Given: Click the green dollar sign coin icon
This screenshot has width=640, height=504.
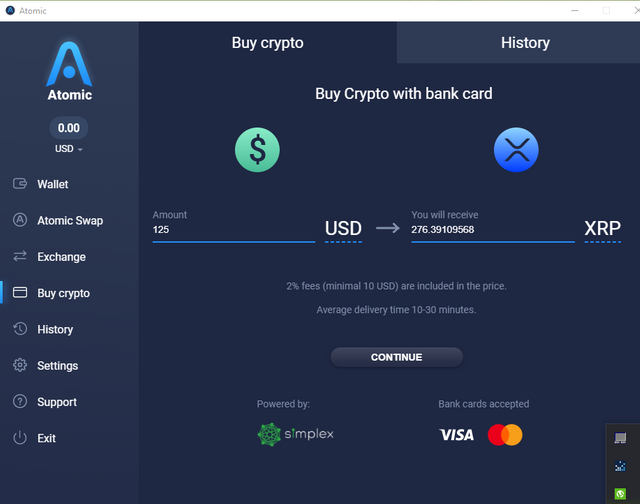Looking at the screenshot, I should point(257,150).
